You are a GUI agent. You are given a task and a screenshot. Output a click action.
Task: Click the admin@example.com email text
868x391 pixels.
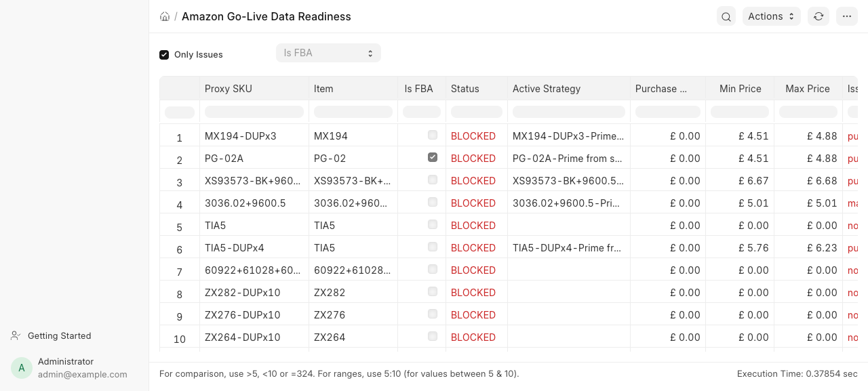(83, 374)
